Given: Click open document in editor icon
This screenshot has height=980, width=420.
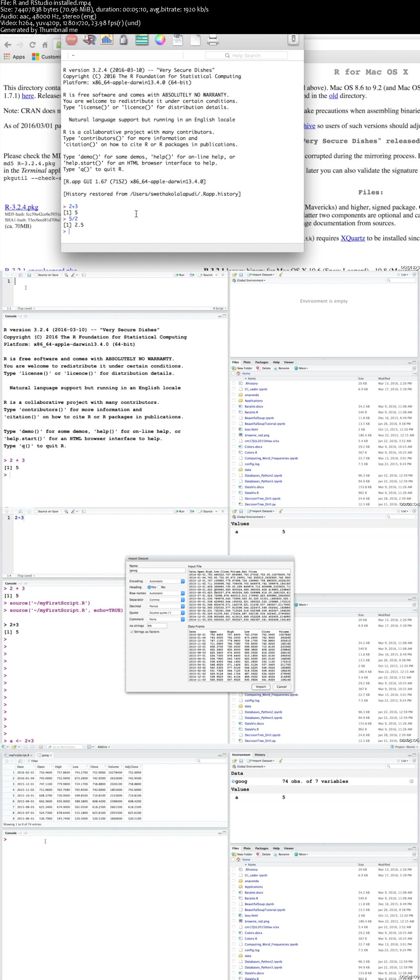Looking at the screenshot, I should (x=178, y=39).
